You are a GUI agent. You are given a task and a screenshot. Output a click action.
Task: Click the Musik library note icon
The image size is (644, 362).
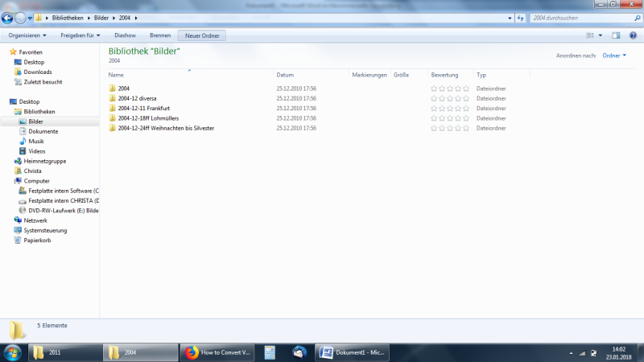click(23, 142)
